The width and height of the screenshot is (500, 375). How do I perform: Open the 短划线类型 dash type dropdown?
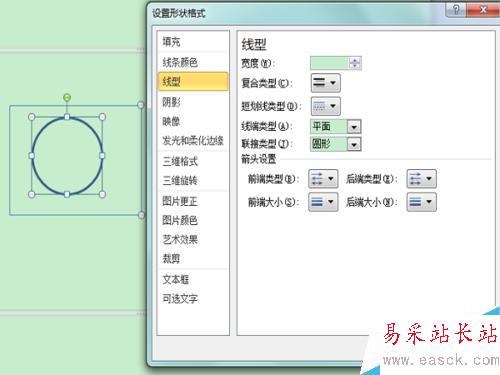[326, 106]
